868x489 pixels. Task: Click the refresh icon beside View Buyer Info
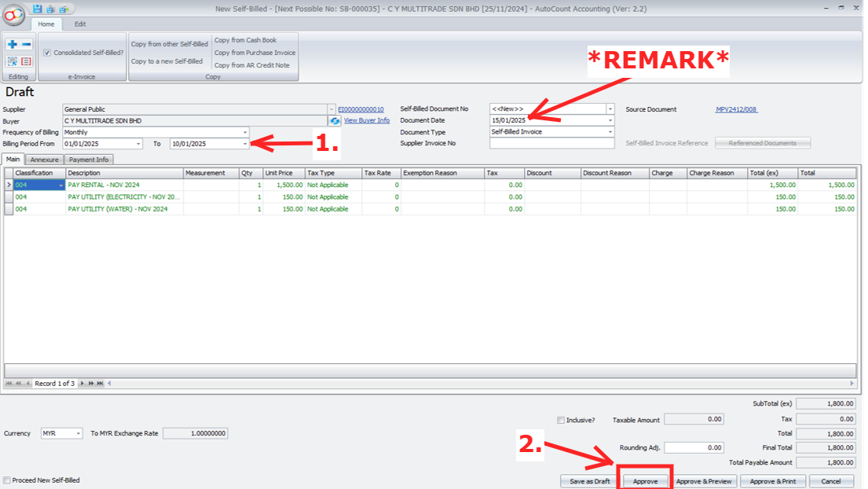click(x=335, y=120)
